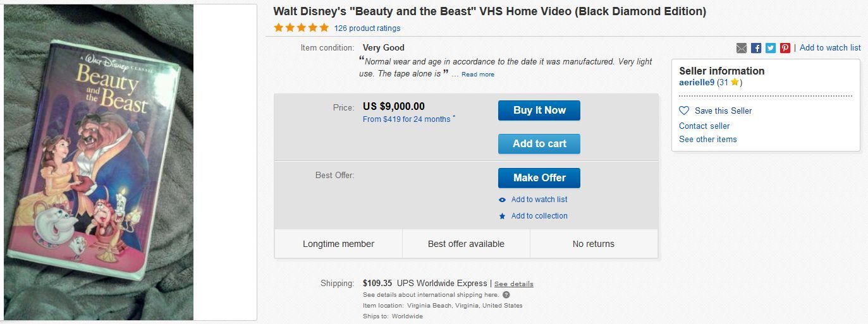Viewport: 868px width, 324px height.
Task: Click the Make Offer button
Action: 539,178
